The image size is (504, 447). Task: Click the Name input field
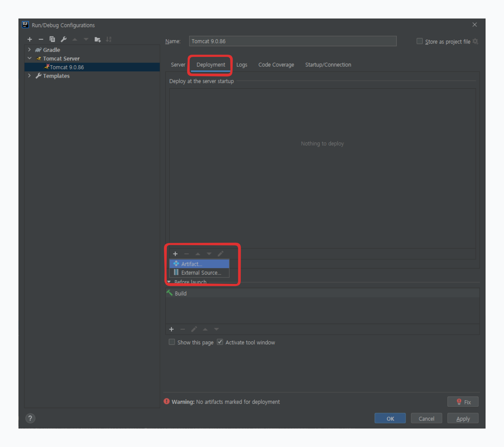click(293, 41)
